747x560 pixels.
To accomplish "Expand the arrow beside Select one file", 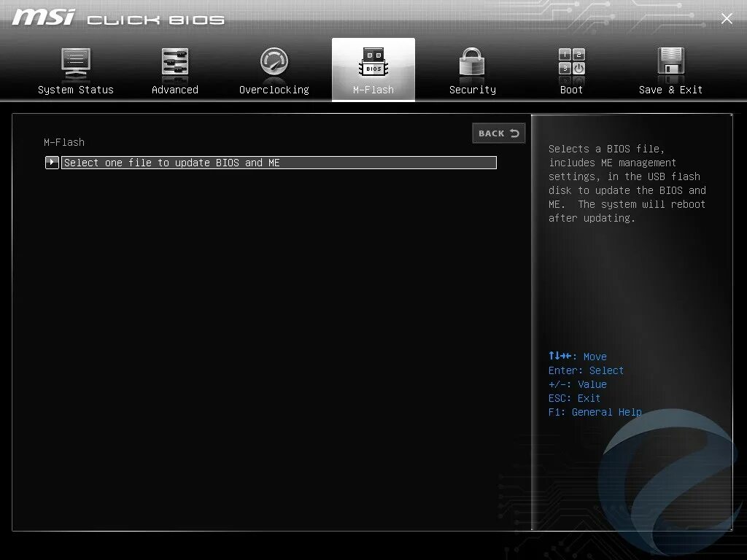I will (52, 163).
